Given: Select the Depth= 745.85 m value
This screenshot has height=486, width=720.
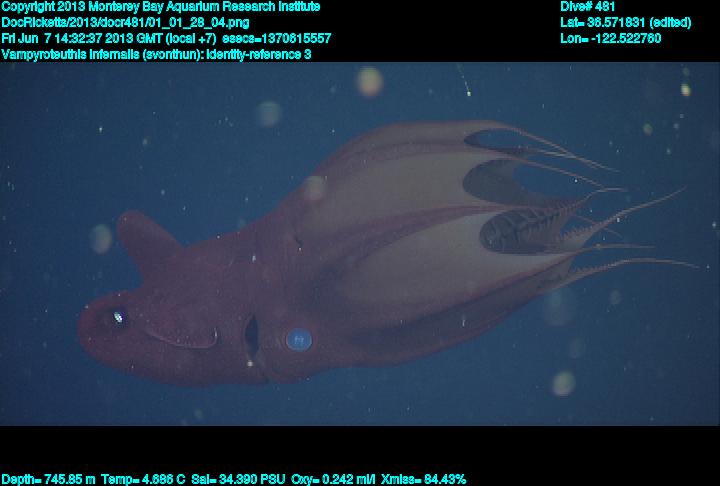Looking at the screenshot, I should 48,479.
